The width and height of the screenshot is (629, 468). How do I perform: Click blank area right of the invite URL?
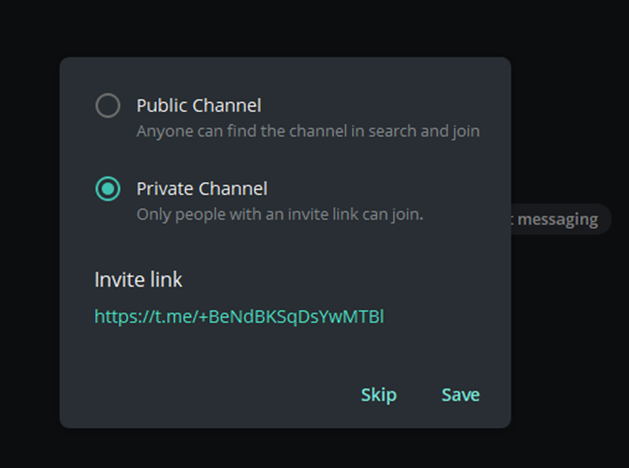(x=450, y=317)
